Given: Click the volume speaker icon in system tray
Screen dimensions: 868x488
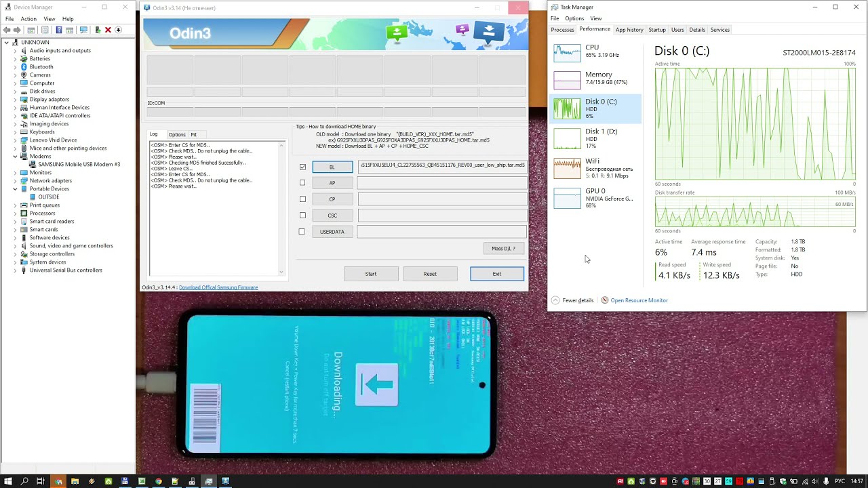Looking at the screenshot, I should tap(815, 481).
